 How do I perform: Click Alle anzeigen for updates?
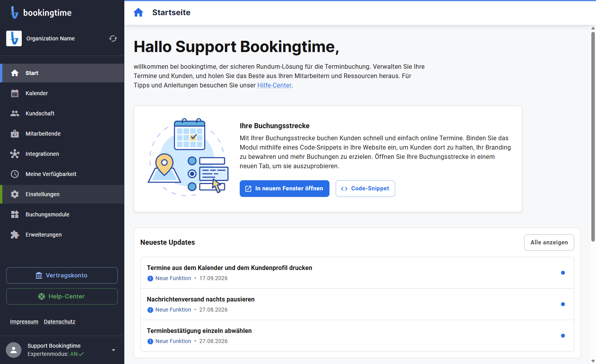coord(549,242)
